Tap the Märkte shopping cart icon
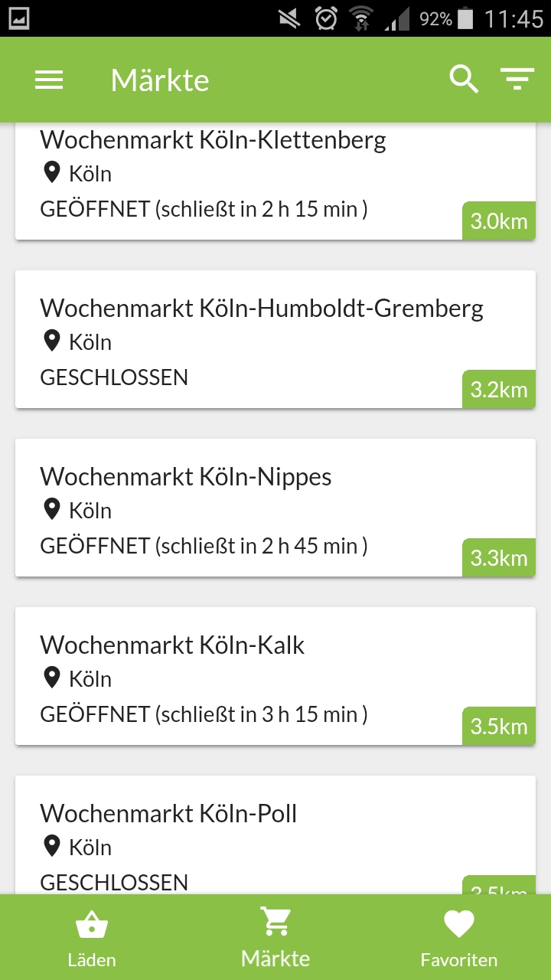The image size is (551, 980). click(x=275, y=921)
